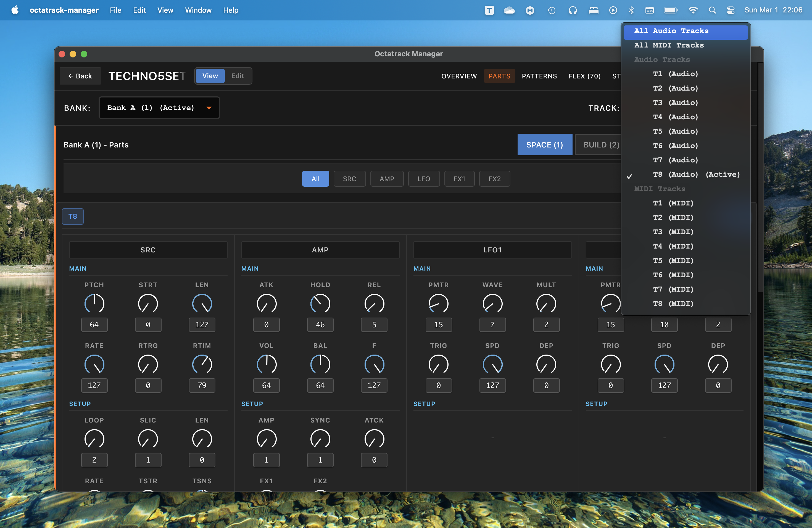The image size is (812, 528).
Task: Open Control Center from the menu bar
Action: click(731, 10)
